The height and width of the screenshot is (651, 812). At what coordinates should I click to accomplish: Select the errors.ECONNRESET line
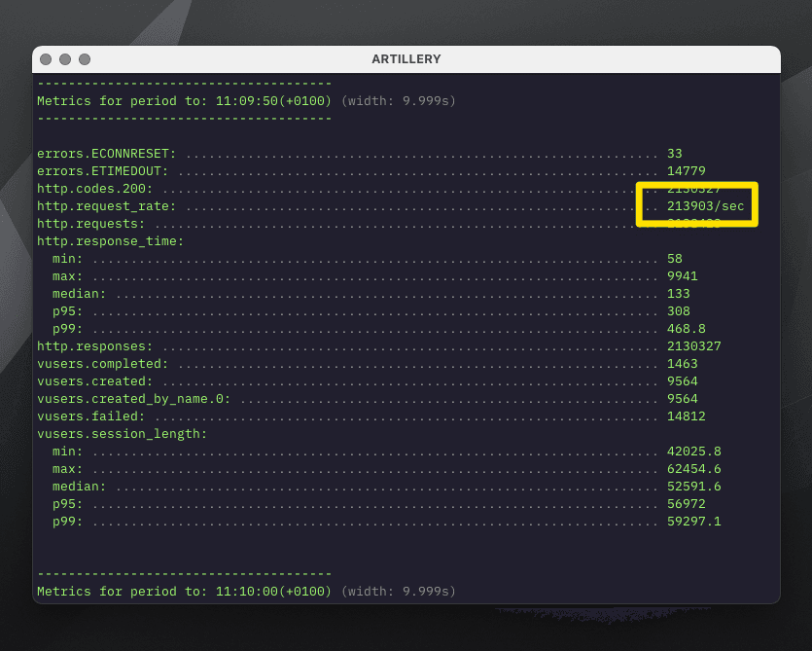[105, 153]
